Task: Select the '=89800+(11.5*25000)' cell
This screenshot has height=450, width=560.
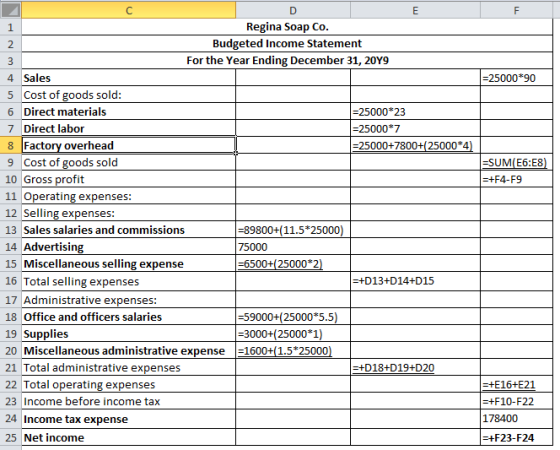Action: point(293,230)
